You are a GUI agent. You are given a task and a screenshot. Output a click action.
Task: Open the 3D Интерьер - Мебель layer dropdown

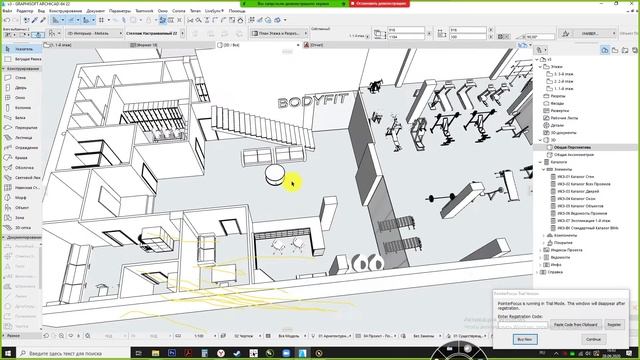tap(94, 33)
